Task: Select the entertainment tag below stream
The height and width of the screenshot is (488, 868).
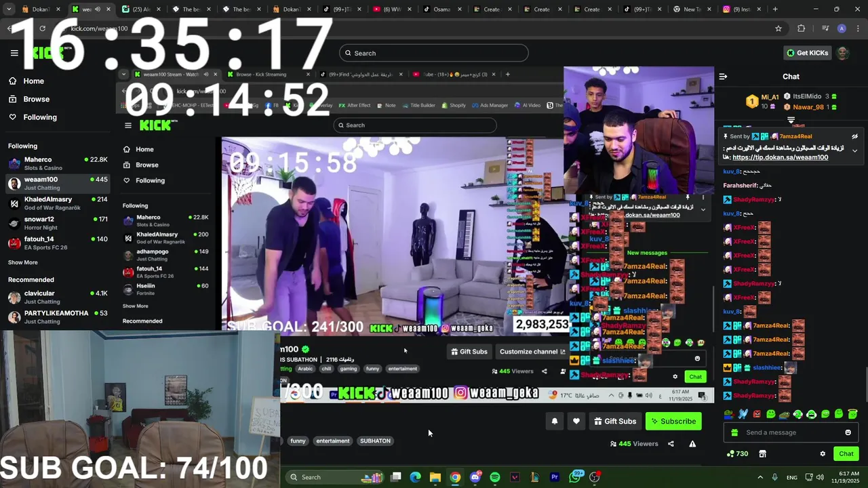Action: point(333,441)
